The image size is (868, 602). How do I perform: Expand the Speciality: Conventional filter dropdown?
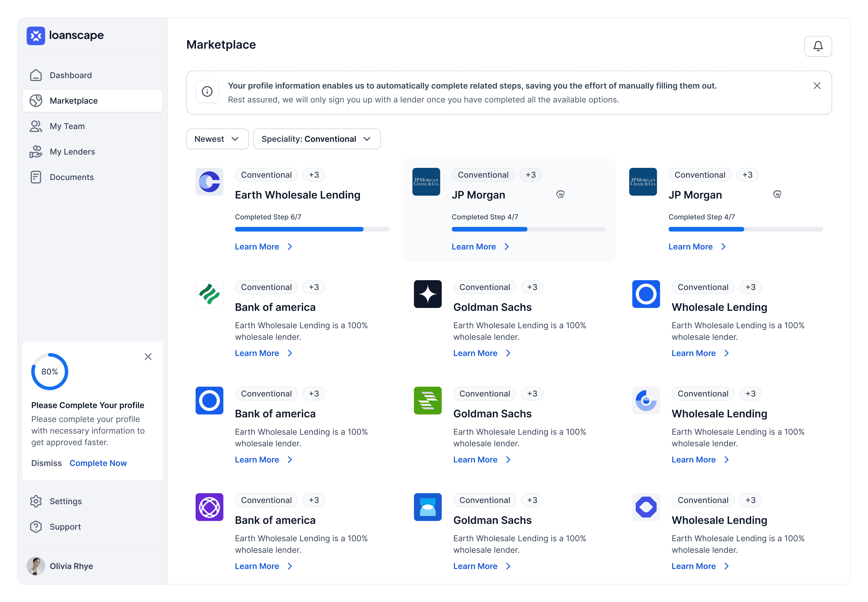317,139
